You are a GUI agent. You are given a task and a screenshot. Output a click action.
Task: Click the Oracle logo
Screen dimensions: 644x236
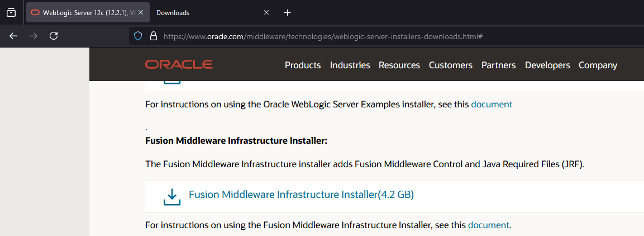(179, 64)
